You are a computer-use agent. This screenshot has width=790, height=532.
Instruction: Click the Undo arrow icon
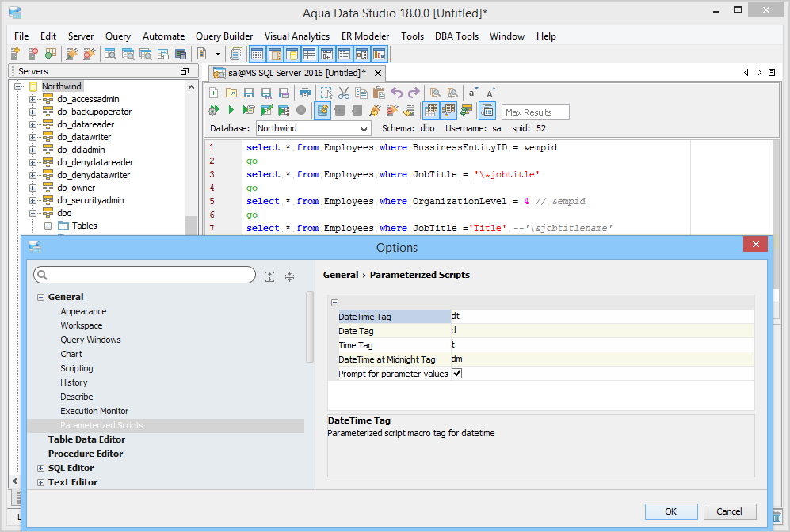(x=396, y=93)
